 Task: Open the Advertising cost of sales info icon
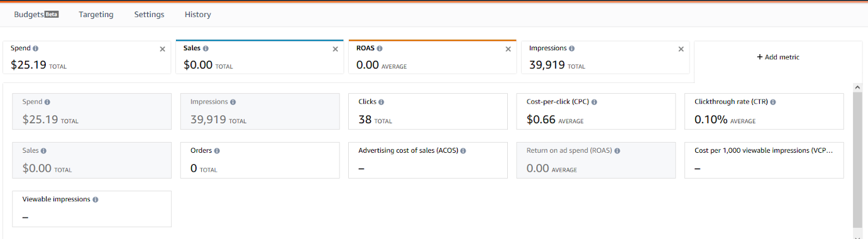[463, 151]
